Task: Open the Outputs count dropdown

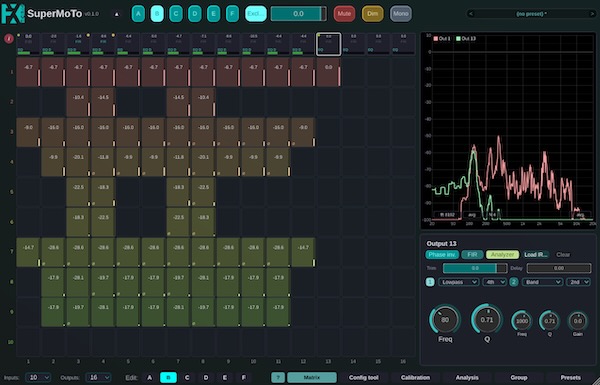Action: [98, 378]
